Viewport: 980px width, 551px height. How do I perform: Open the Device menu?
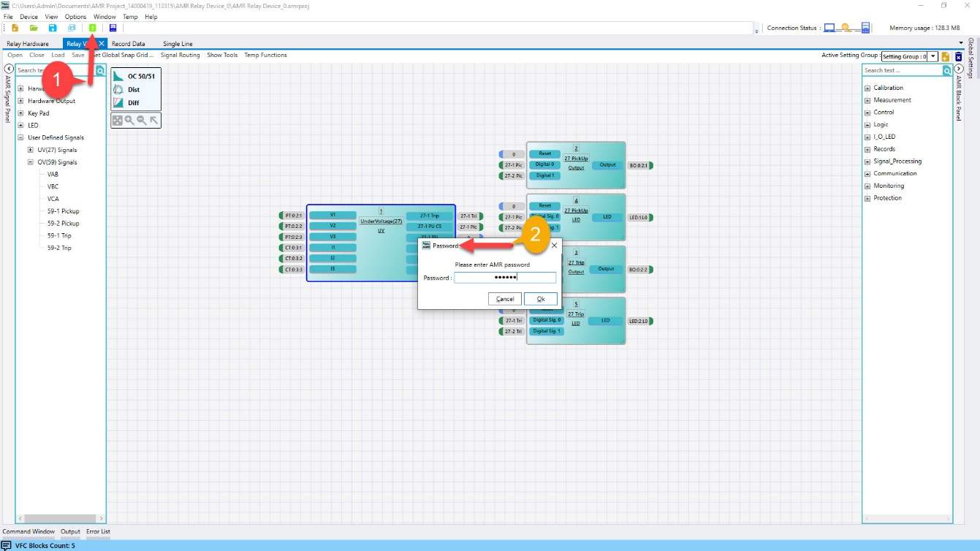tap(29, 17)
